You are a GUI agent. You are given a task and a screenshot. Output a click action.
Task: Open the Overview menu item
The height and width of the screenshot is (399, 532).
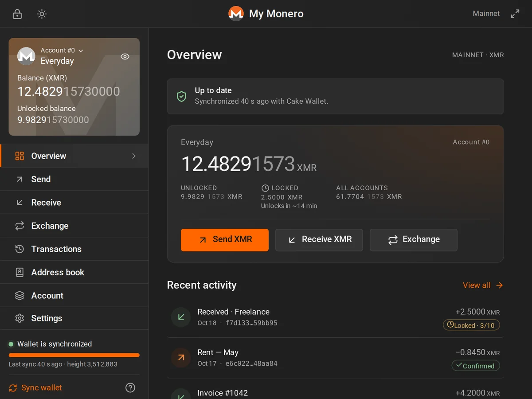(x=74, y=156)
